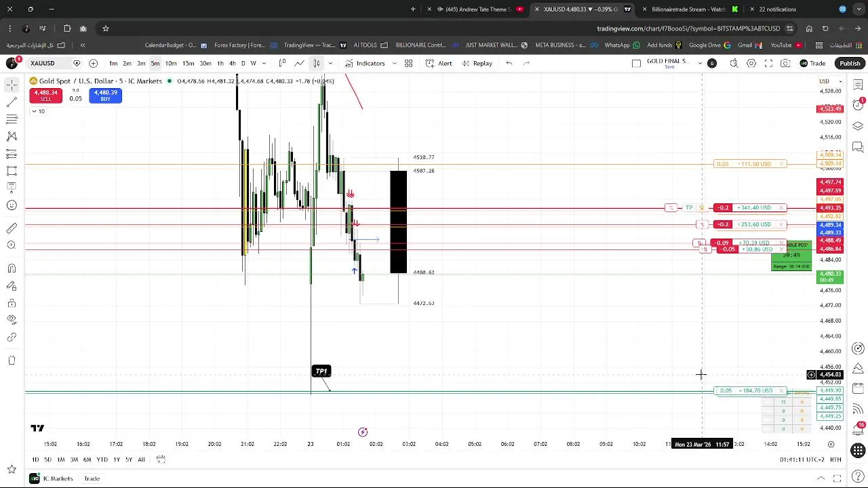Click the remove objects trash icon

point(12,360)
